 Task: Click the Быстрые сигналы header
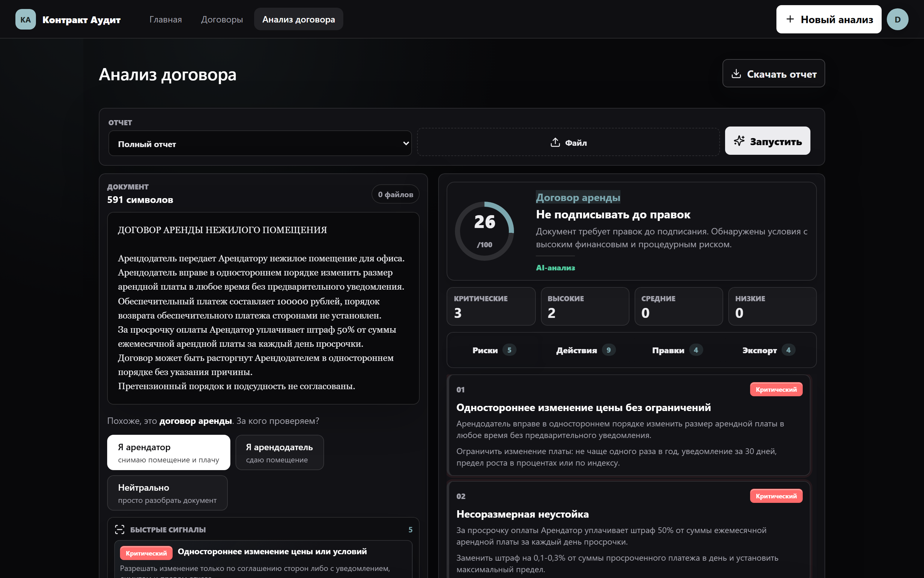[x=167, y=530]
